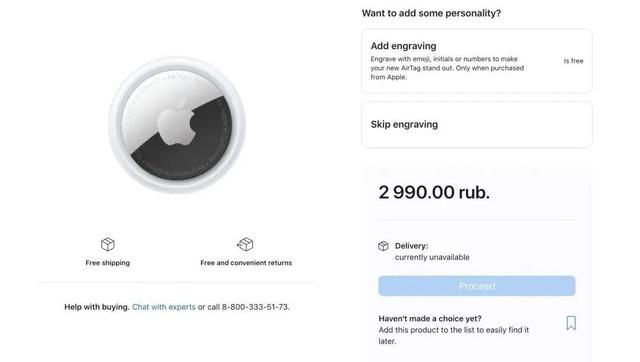The width and height of the screenshot is (640, 362).
Task: Open the Chat with experts link
Action: (x=164, y=307)
